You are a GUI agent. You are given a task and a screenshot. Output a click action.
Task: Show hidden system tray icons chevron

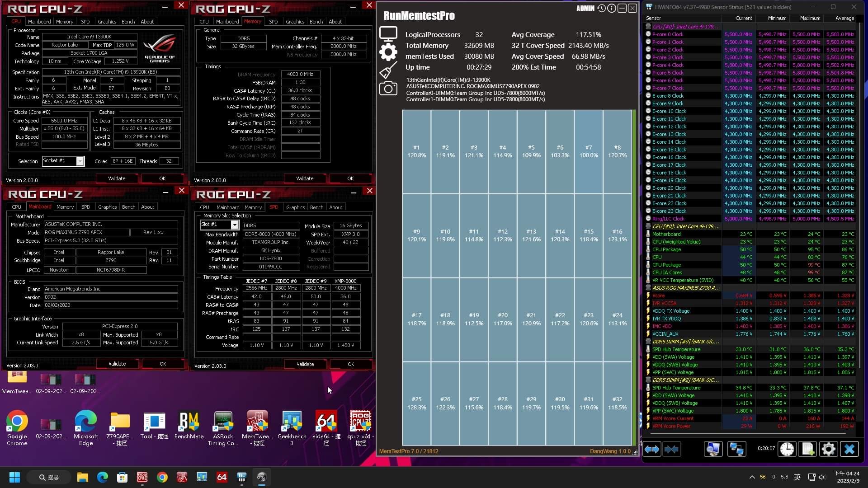[752, 477]
